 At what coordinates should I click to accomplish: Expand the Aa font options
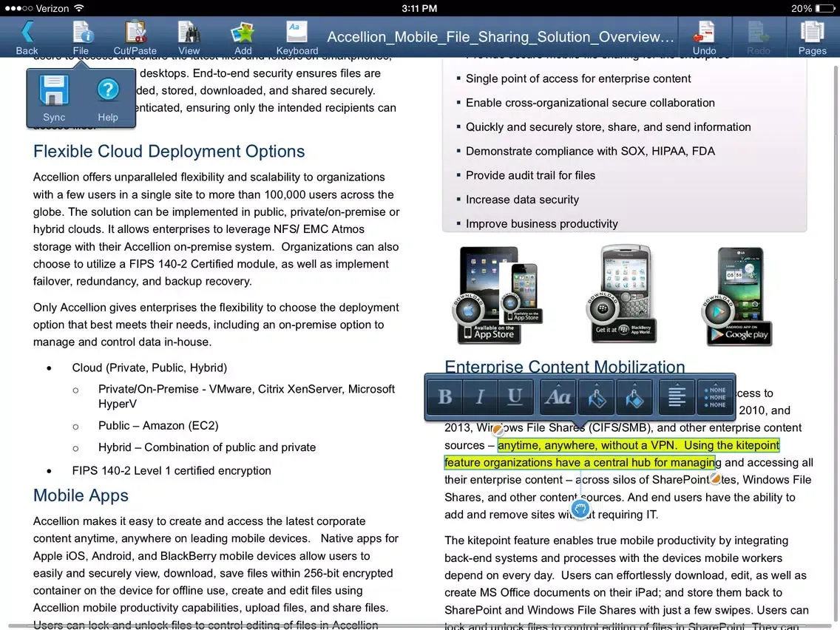pos(557,397)
